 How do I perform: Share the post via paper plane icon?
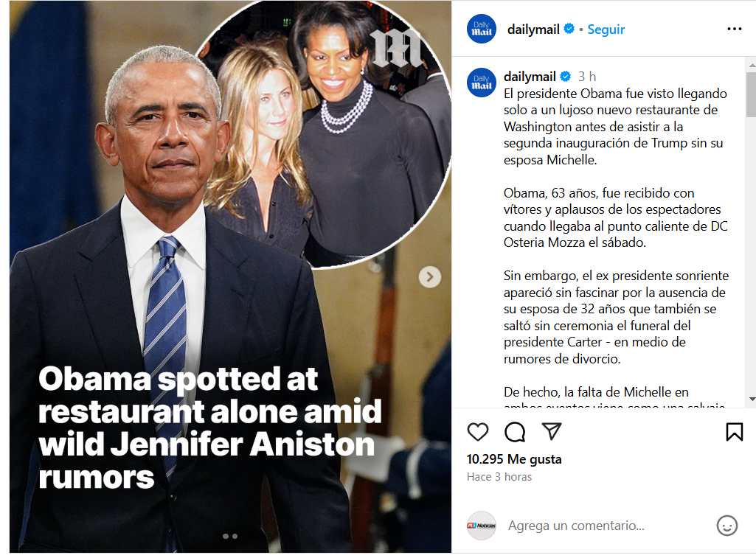(552, 431)
